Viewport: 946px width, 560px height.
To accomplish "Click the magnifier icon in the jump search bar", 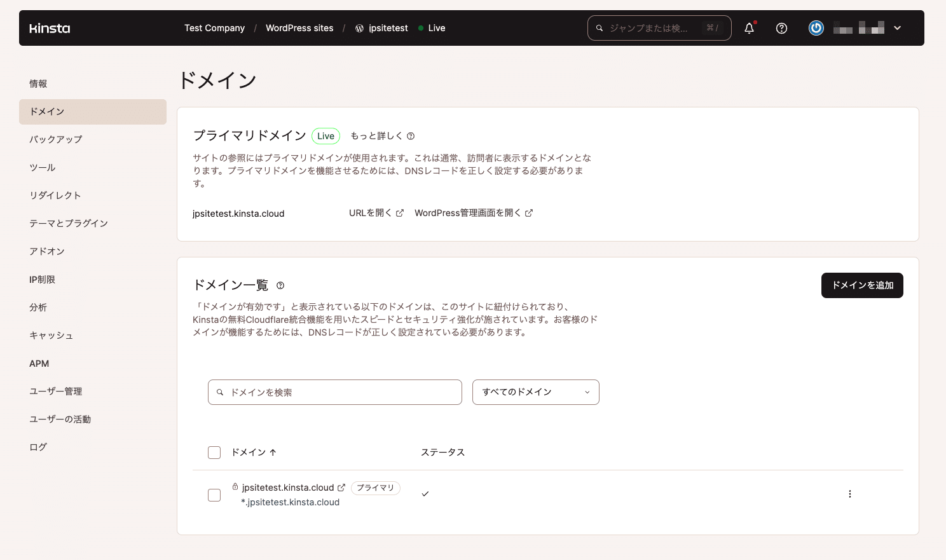I will [x=598, y=28].
